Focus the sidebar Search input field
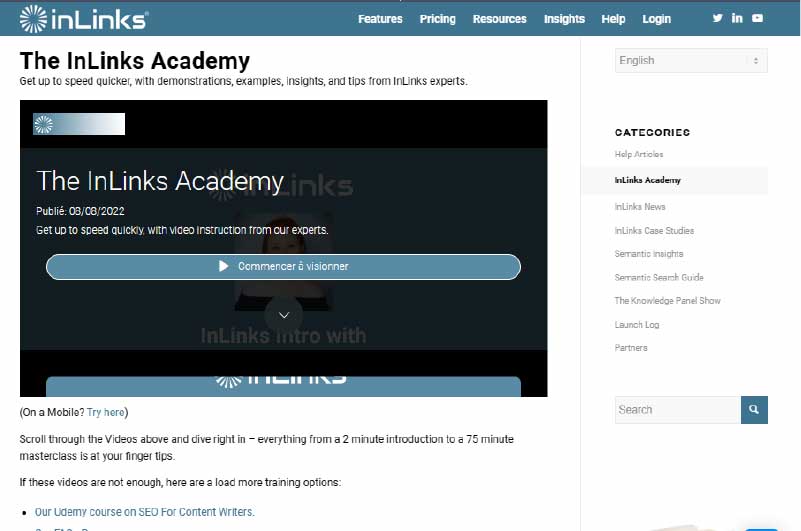This screenshot has height=531, width=801. click(x=678, y=409)
